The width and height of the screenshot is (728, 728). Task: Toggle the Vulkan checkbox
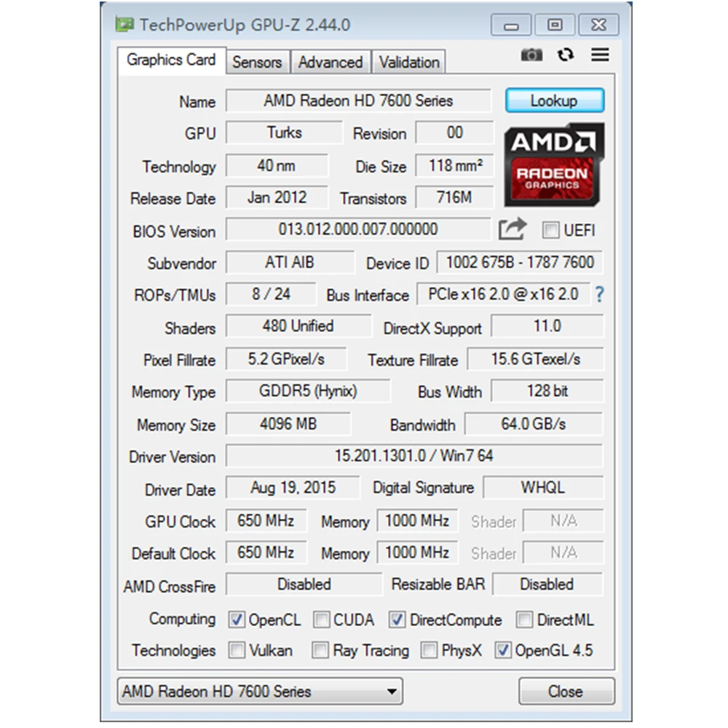(237, 650)
